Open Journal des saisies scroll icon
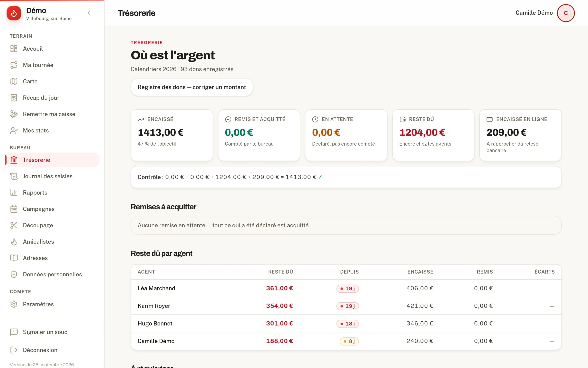This screenshot has height=368, width=588. (x=14, y=176)
